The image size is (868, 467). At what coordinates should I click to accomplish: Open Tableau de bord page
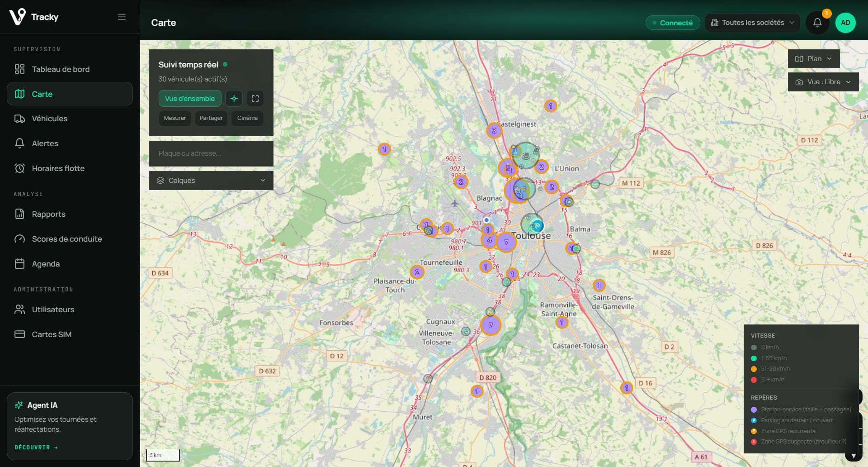click(70, 69)
